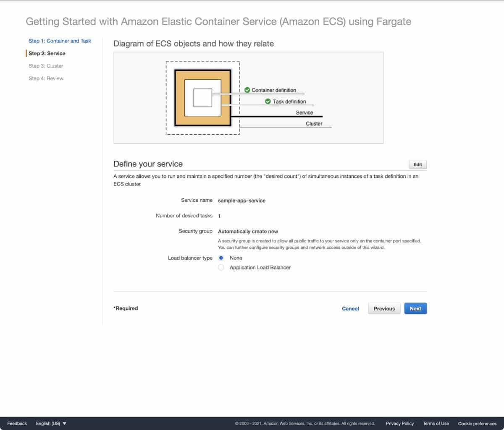Open the Feedback link in footer

coord(17,423)
